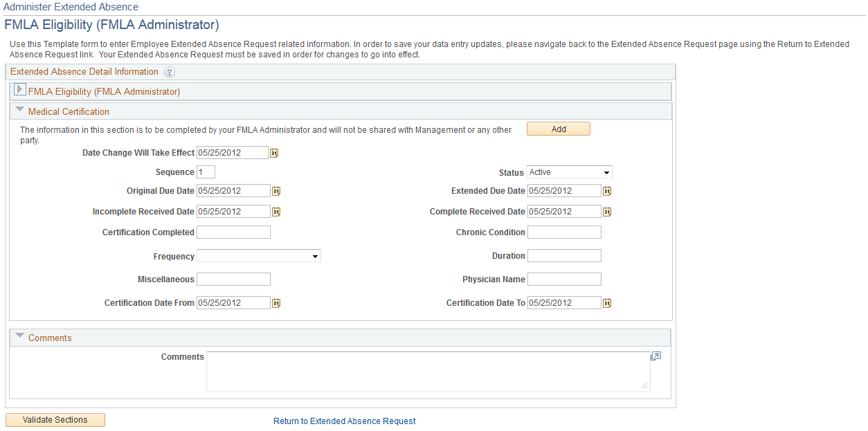Open the Extended Due Date calendar picker
Image resolution: width=868 pixels, height=431 pixels.
607,190
